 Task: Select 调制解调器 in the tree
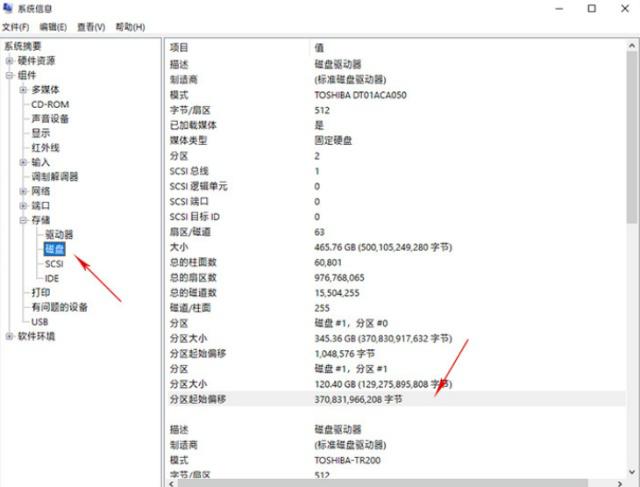55,177
